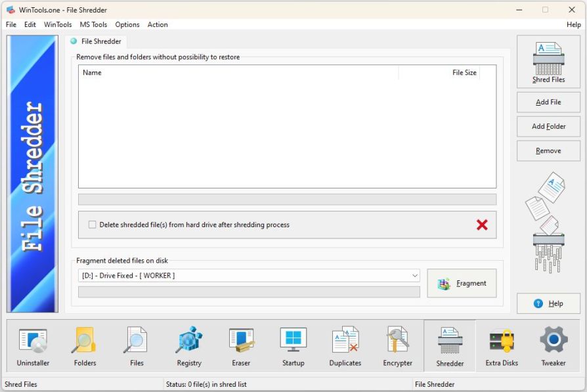Open the WinTools menu
The image size is (587, 392).
pos(58,24)
